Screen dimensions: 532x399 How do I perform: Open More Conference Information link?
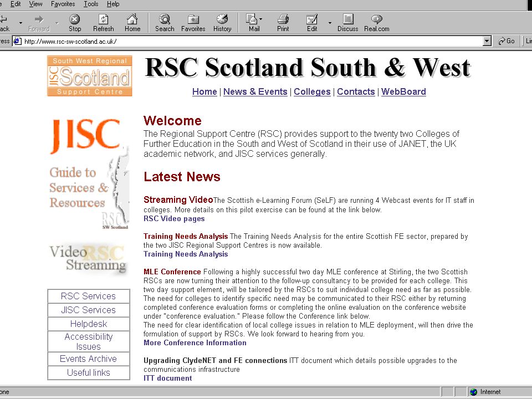coord(195,342)
